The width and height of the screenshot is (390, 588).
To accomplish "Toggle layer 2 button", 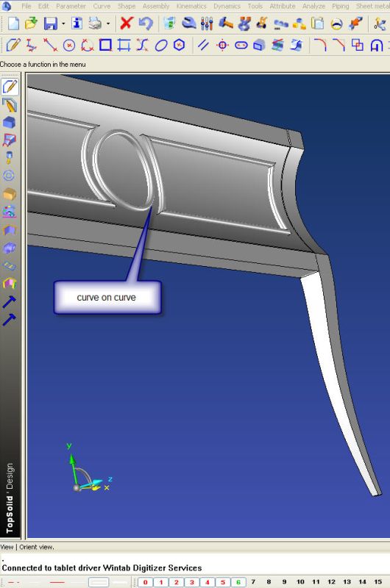I will (177, 582).
